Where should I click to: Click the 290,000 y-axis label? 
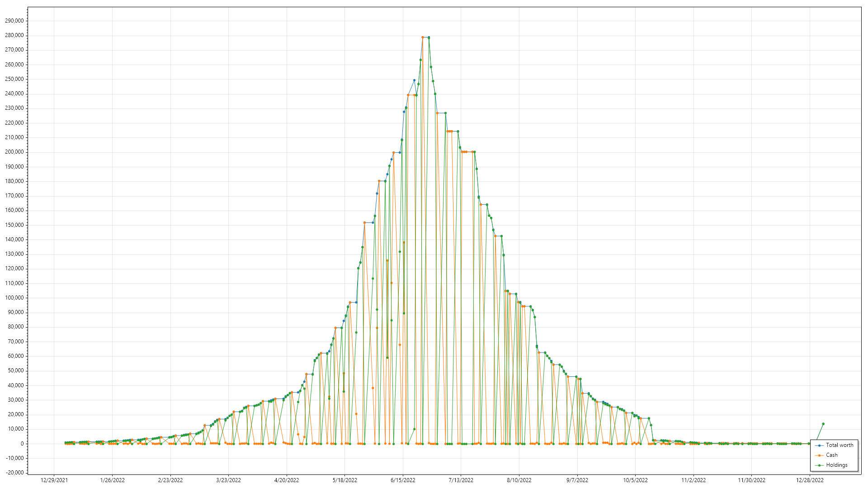(x=14, y=21)
